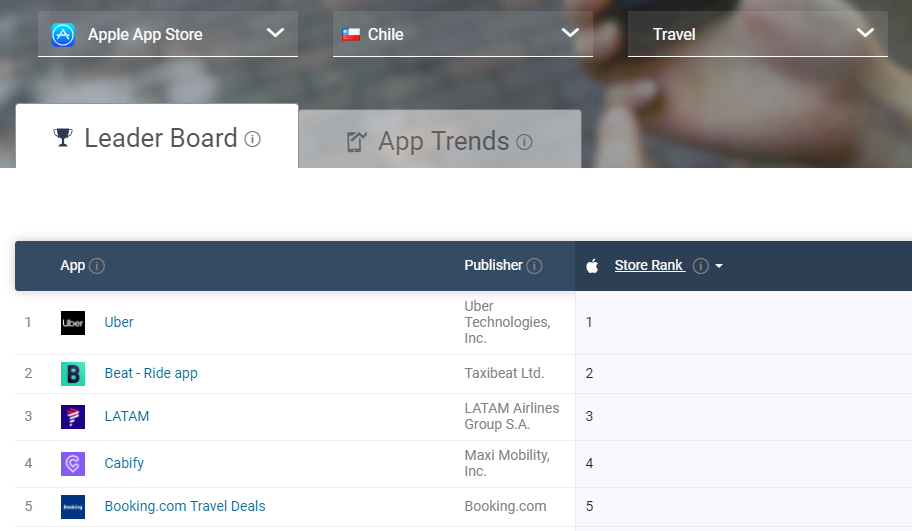Open the Beat - Ride app link
The height and width of the screenshot is (531, 912).
click(x=151, y=373)
